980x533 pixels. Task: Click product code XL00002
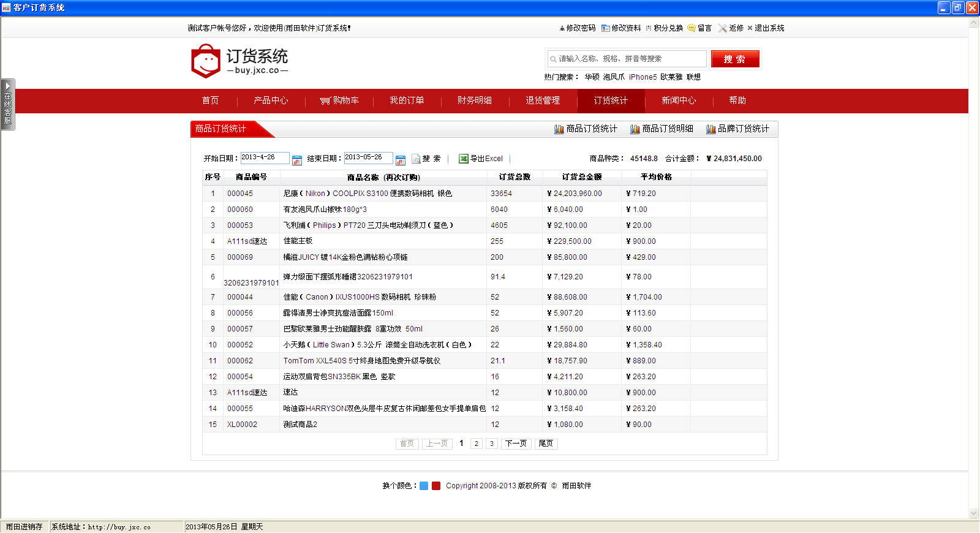(242, 425)
